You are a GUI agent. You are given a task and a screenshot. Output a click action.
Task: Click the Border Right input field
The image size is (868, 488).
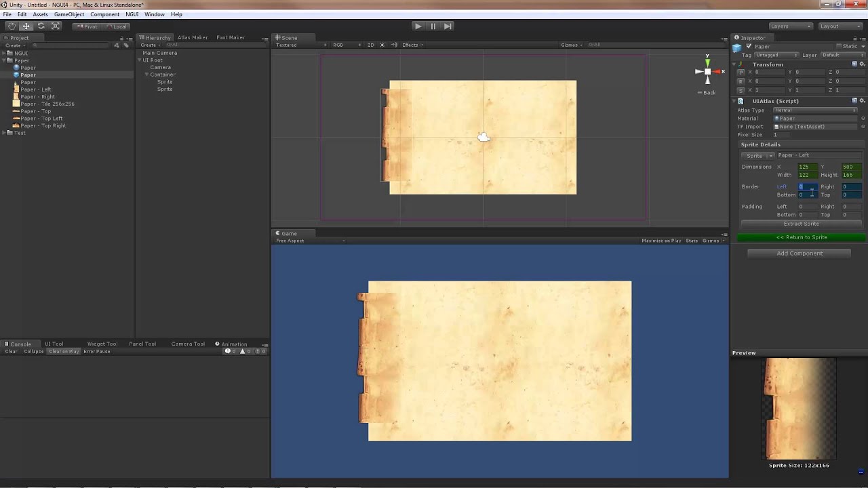[x=852, y=186]
